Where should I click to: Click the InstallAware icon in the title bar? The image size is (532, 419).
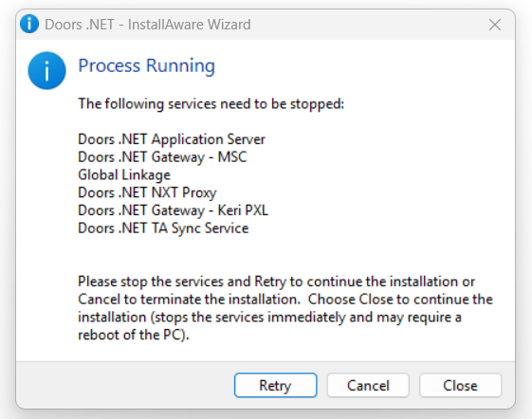point(29,24)
